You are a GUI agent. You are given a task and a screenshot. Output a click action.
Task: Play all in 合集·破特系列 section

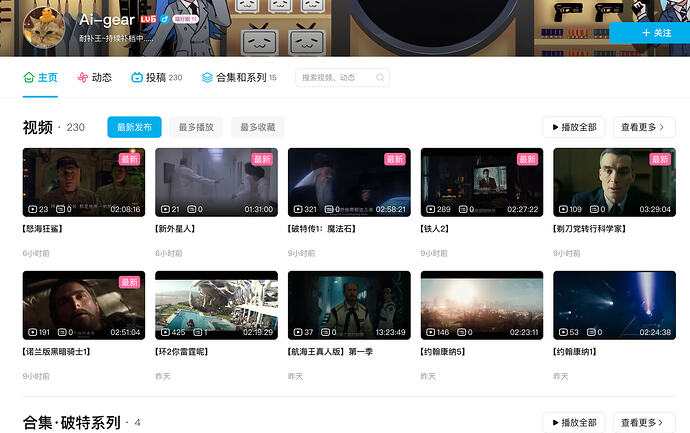pos(574,422)
